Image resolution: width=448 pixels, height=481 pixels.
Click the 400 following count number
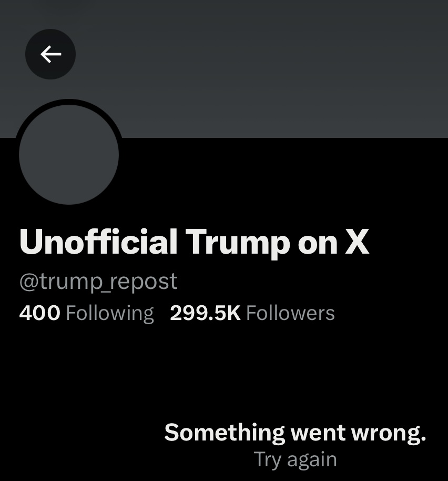39,313
